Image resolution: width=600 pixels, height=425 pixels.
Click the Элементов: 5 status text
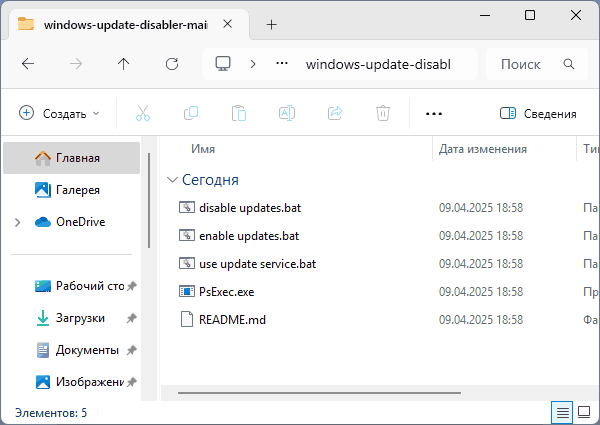pos(51,413)
